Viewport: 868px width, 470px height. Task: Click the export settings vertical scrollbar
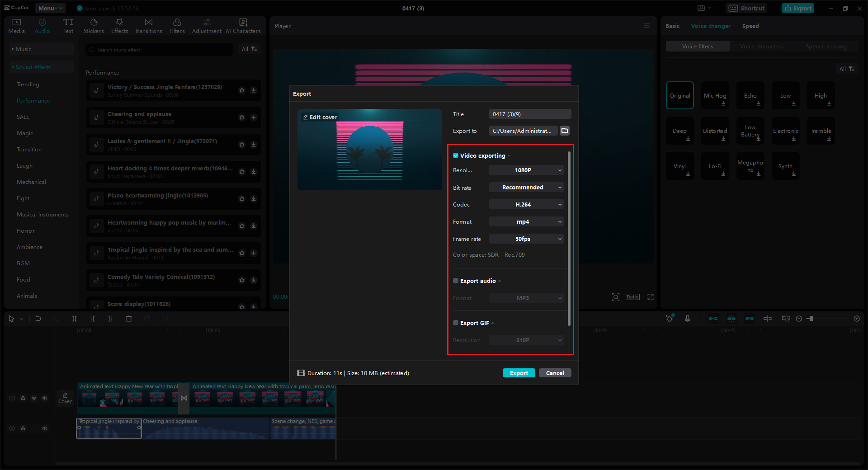(x=569, y=239)
